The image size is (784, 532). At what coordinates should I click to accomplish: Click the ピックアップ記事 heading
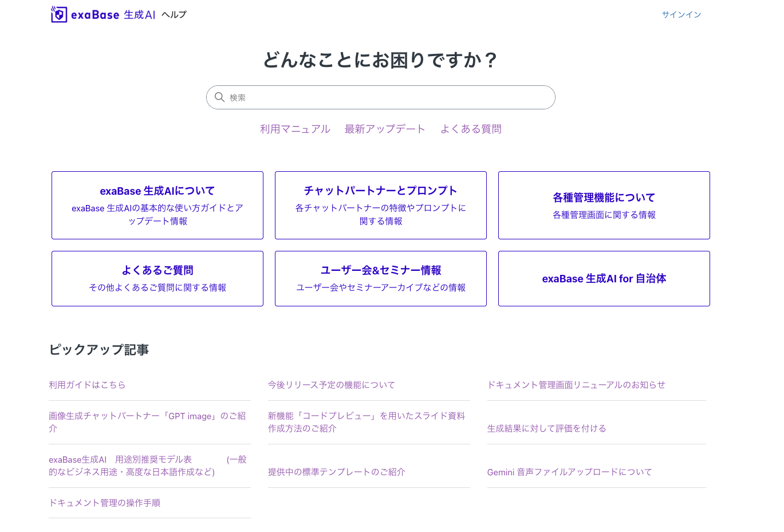pyautogui.click(x=99, y=349)
